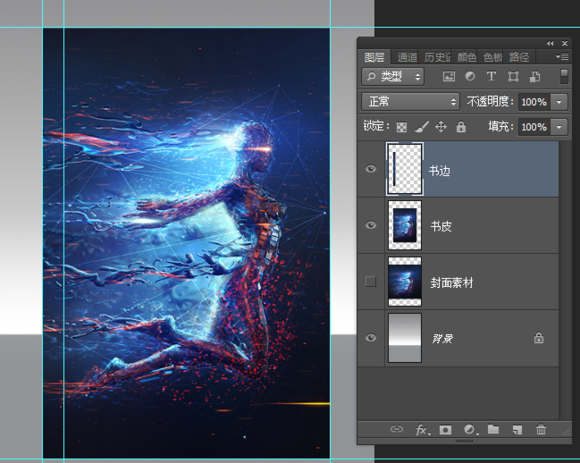Filter layers by smart object icon

[x=535, y=77]
